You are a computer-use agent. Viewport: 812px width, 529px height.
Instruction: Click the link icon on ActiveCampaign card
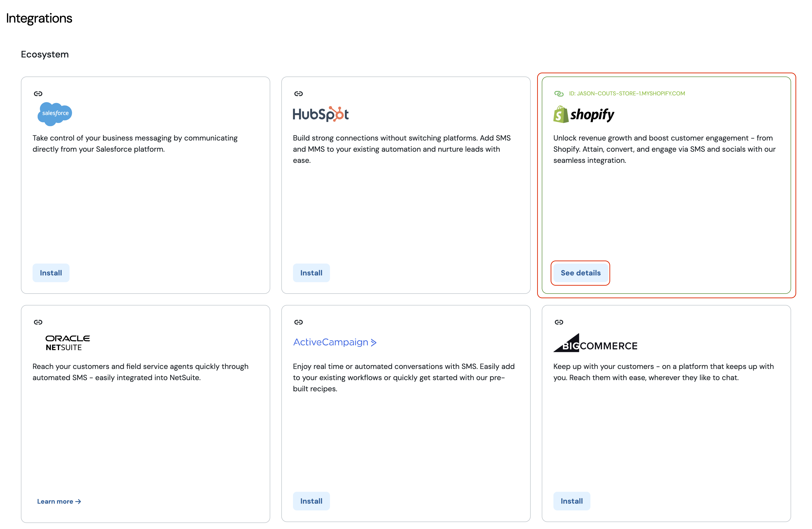click(298, 322)
